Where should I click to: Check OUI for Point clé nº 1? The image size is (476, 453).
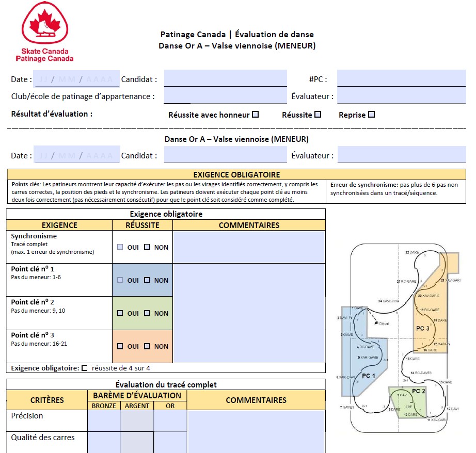pyautogui.click(x=120, y=280)
